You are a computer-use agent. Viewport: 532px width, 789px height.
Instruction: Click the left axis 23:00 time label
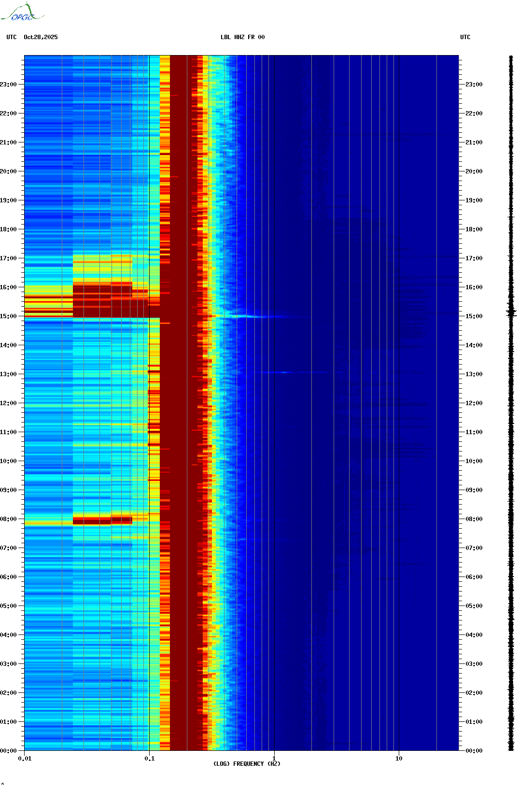(x=8, y=85)
